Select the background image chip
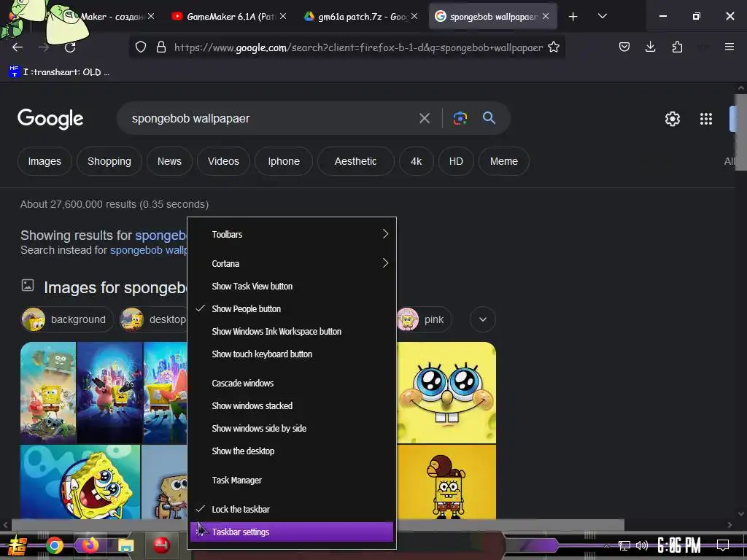The width and height of the screenshot is (747, 560). click(67, 319)
